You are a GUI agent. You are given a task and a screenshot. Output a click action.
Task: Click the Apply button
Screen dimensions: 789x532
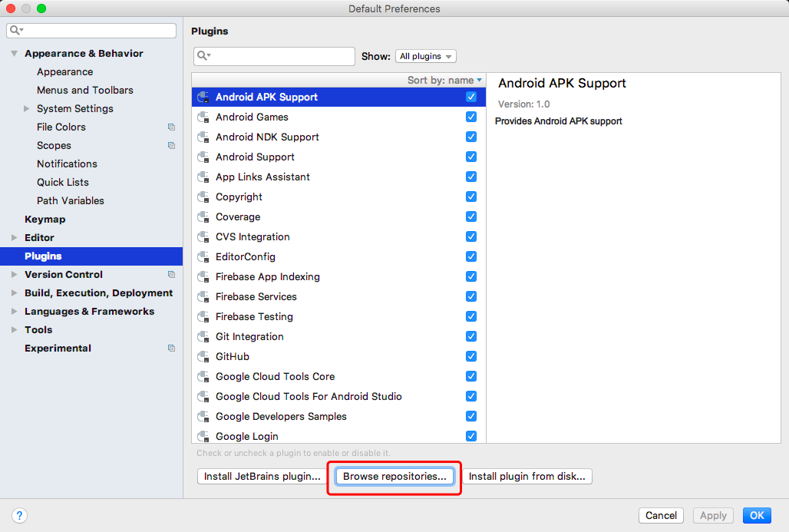tap(713, 515)
